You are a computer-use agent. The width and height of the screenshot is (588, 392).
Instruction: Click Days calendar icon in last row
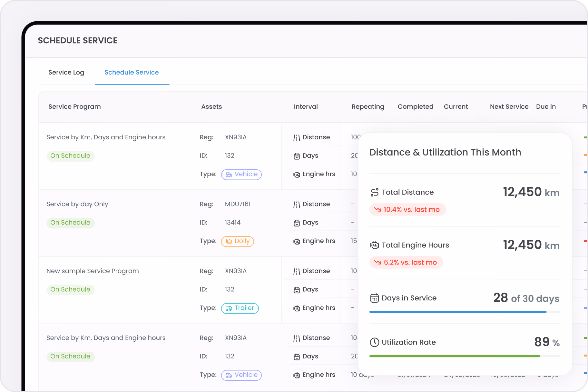(x=297, y=357)
